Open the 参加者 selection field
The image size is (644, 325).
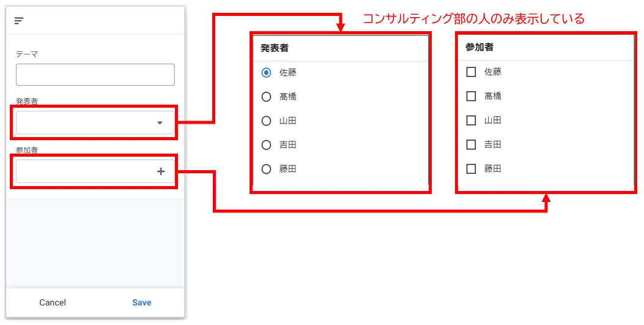(x=95, y=171)
